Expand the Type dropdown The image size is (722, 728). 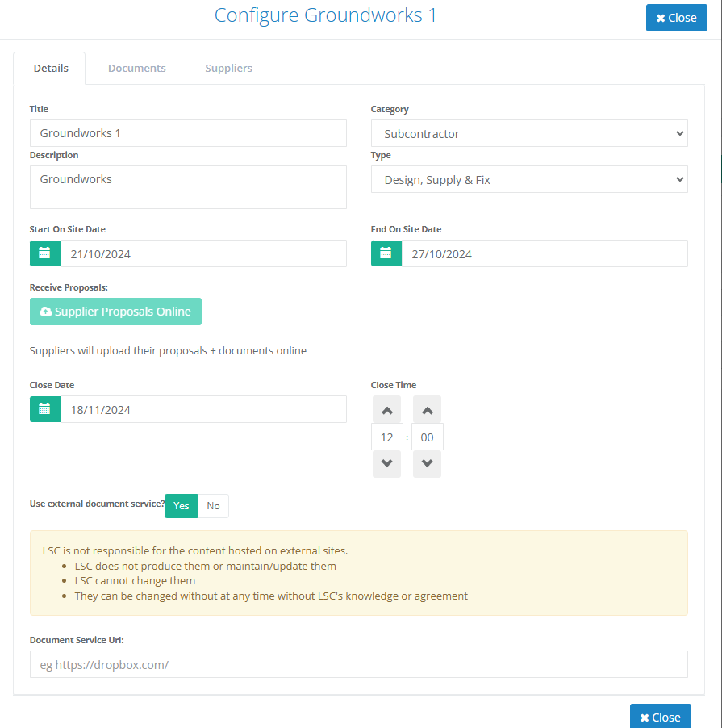529,179
